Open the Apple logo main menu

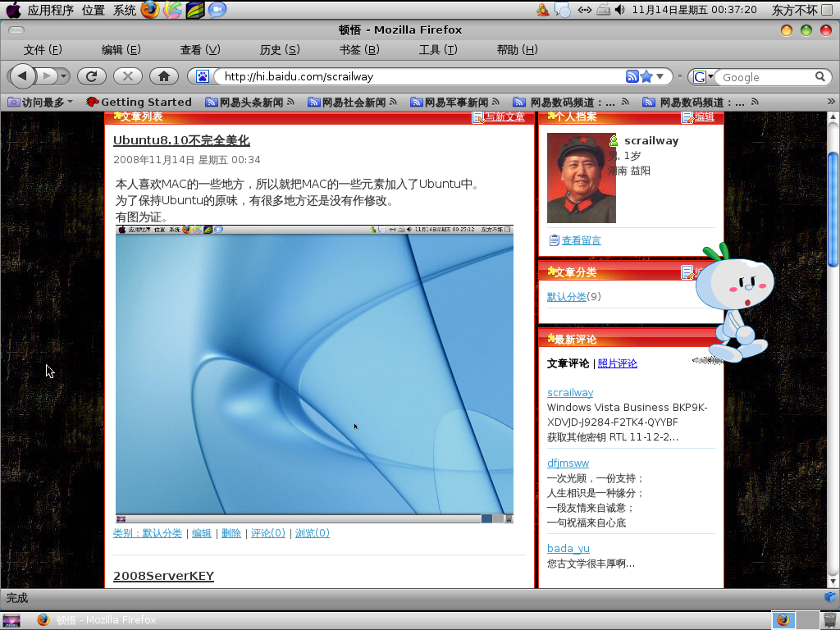click(x=13, y=10)
